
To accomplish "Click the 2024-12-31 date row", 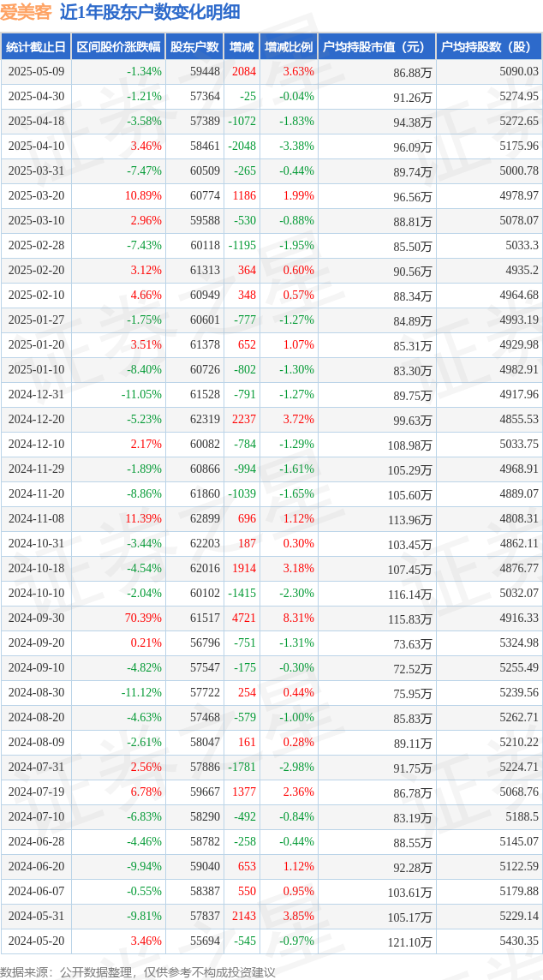I will pos(271,395).
